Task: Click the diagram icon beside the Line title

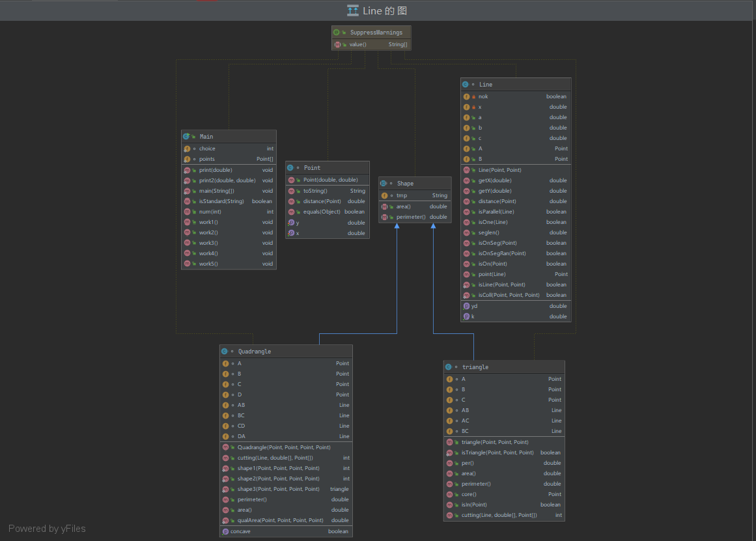Action: 353,10
